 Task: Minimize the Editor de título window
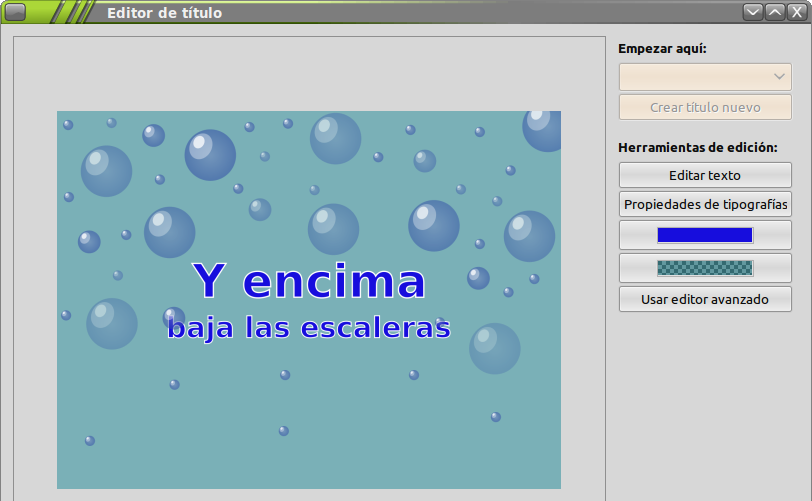pyautogui.click(x=752, y=12)
